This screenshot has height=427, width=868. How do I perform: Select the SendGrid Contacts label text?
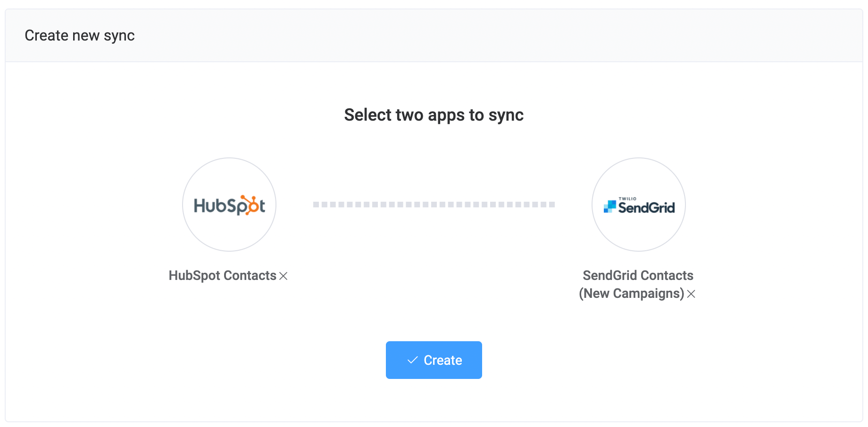click(638, 275)
